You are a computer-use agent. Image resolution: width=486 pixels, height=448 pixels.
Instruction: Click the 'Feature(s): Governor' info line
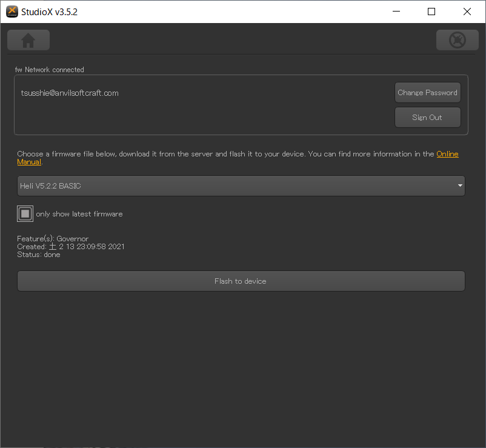(53, 239)
